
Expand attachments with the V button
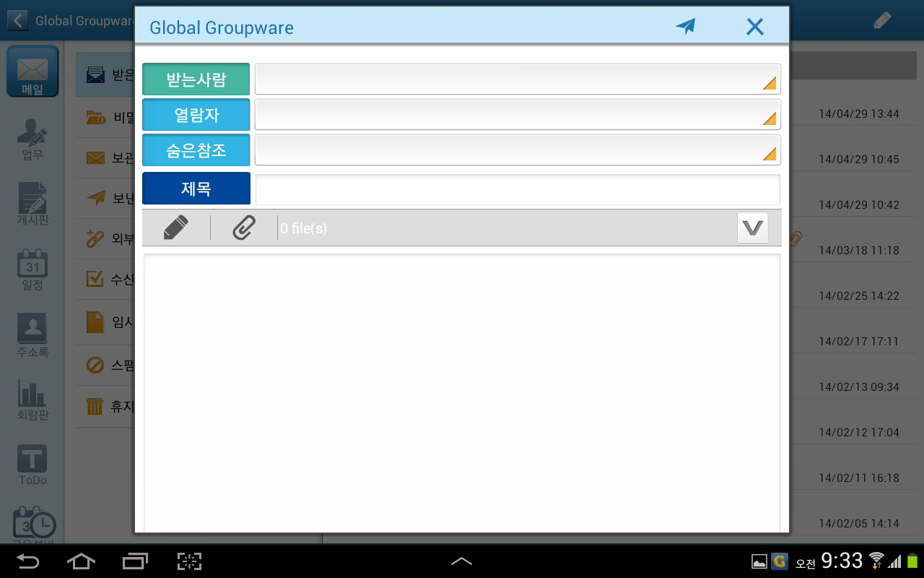[753, 228]
